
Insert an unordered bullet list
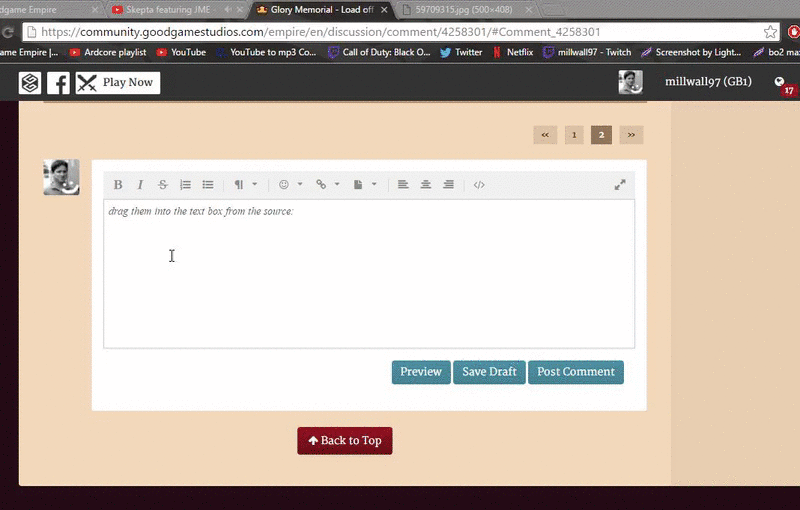208,185
